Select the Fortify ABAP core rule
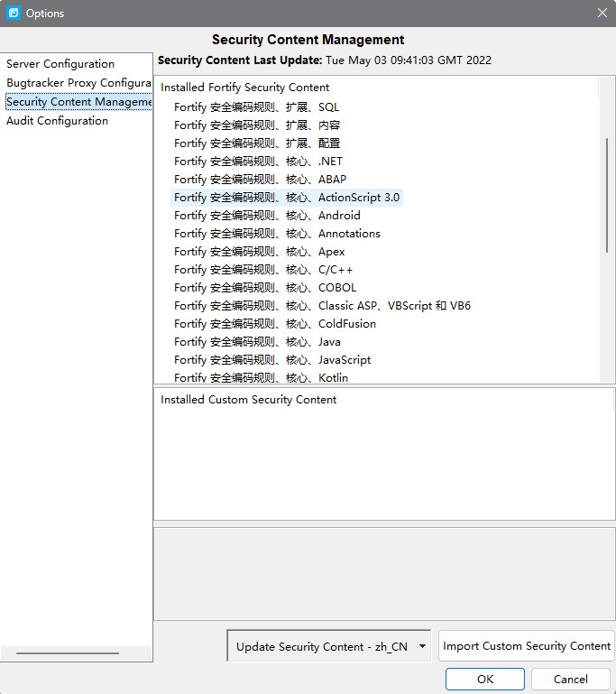This screenshot has width=616, height=694. tap(260, 180)
